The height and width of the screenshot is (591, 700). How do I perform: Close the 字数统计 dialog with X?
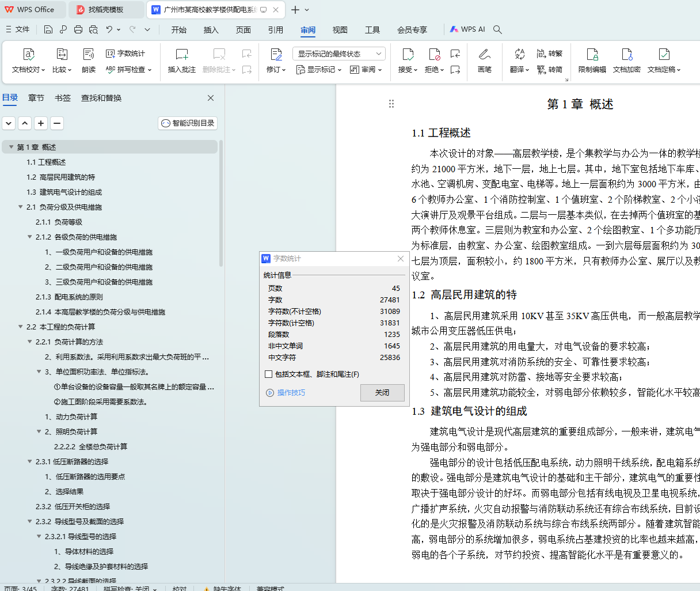[401, 259]
